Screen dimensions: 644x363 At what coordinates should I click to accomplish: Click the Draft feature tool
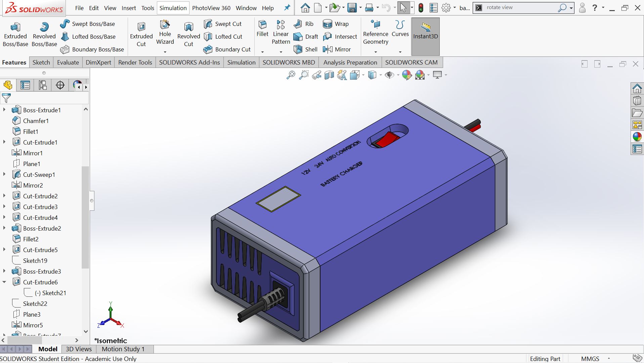click(306, 37)
